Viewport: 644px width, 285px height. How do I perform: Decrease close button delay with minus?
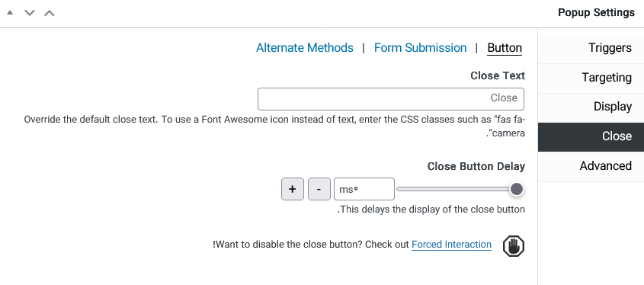point(319,189)
